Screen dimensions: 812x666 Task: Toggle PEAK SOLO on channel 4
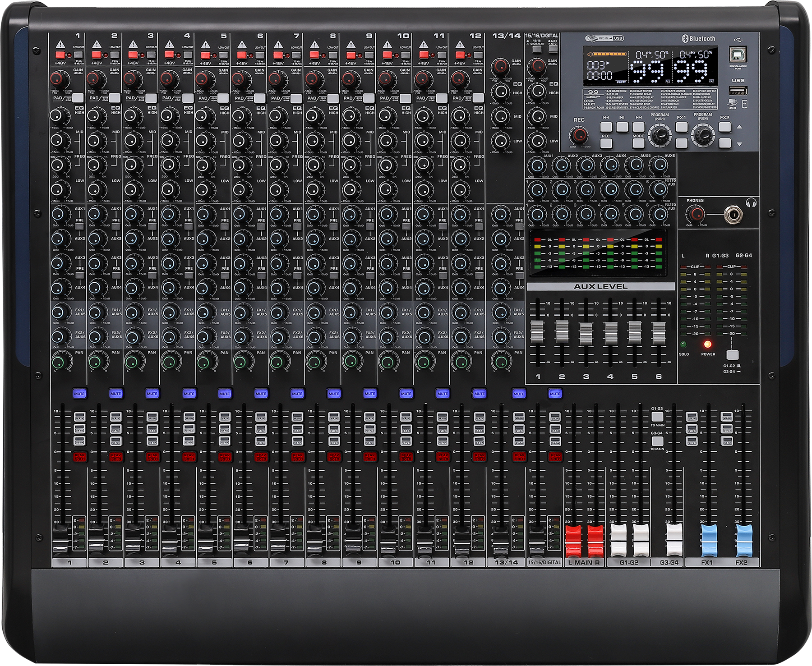189,457
